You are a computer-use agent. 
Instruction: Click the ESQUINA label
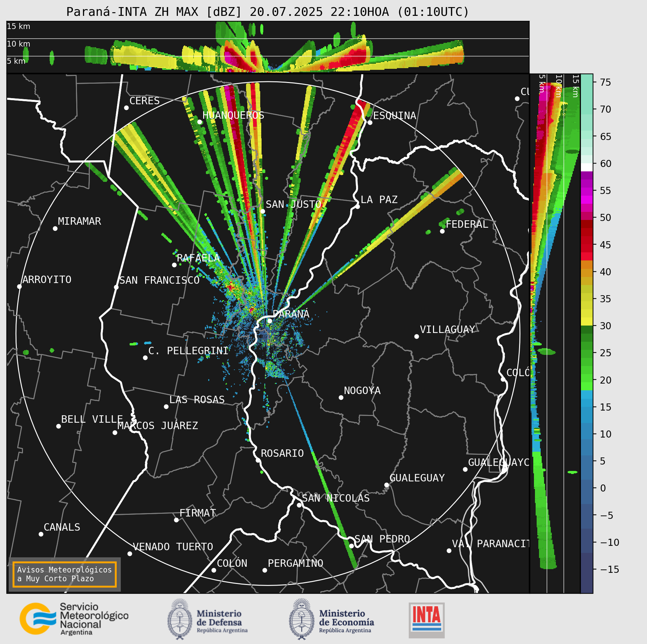pyautogui.click(x=395, y=115)
